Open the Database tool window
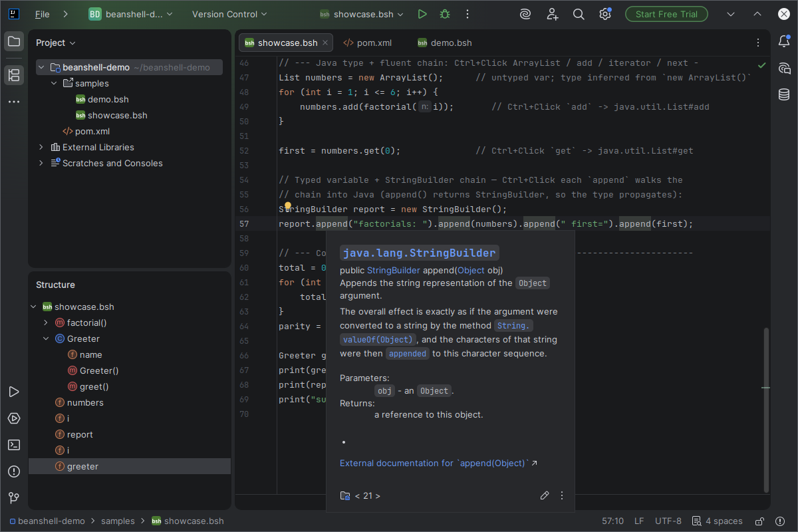798x532 pixels. [x=784, y=94]
